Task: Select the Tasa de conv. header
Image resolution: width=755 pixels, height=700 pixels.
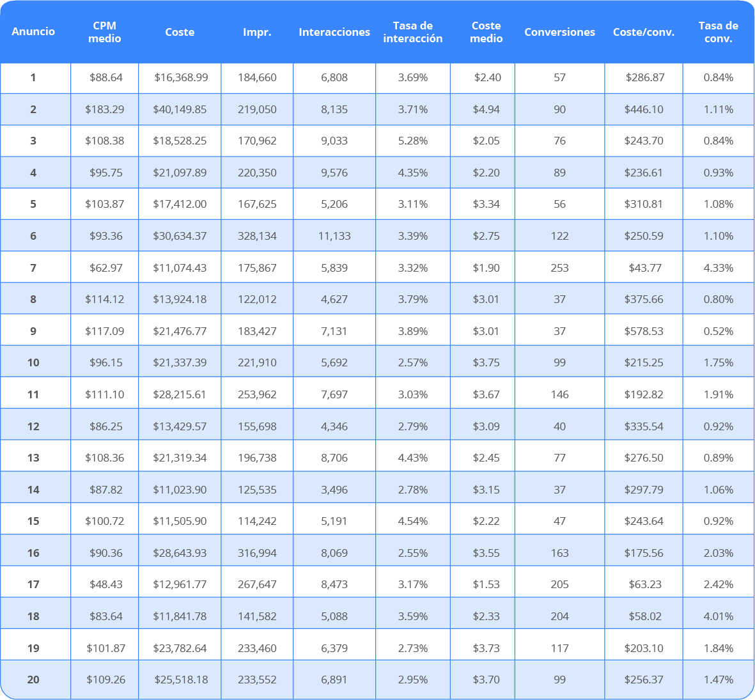Action: (x=718, y=32)
